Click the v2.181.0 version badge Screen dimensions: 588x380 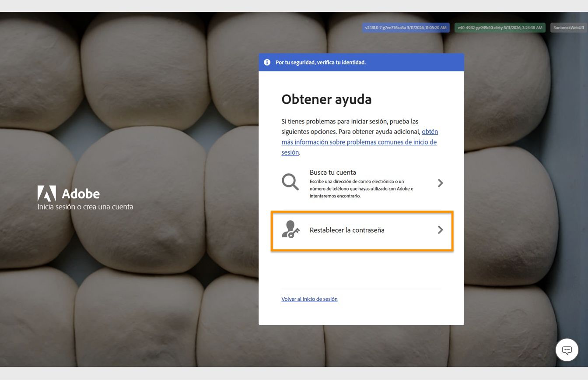point(405,28)
